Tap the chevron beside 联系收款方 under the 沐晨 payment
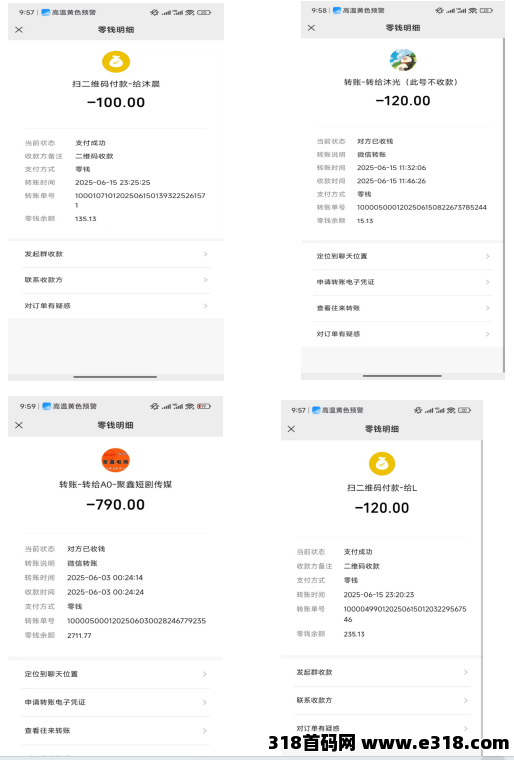The image size is (514, 760). coord(206,280)
